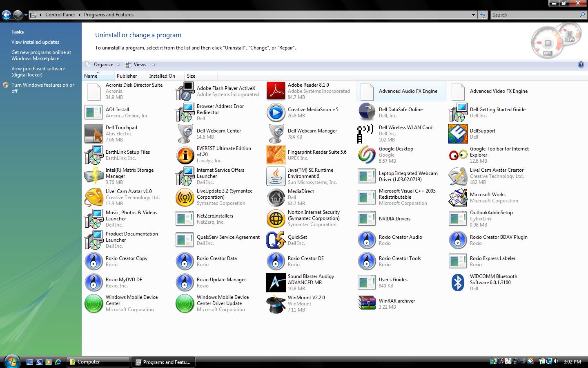Select the Acronis Disk Director Suite entry
Image resolution: width=588 pixels, height=368 pixels.
pos(128,91)
